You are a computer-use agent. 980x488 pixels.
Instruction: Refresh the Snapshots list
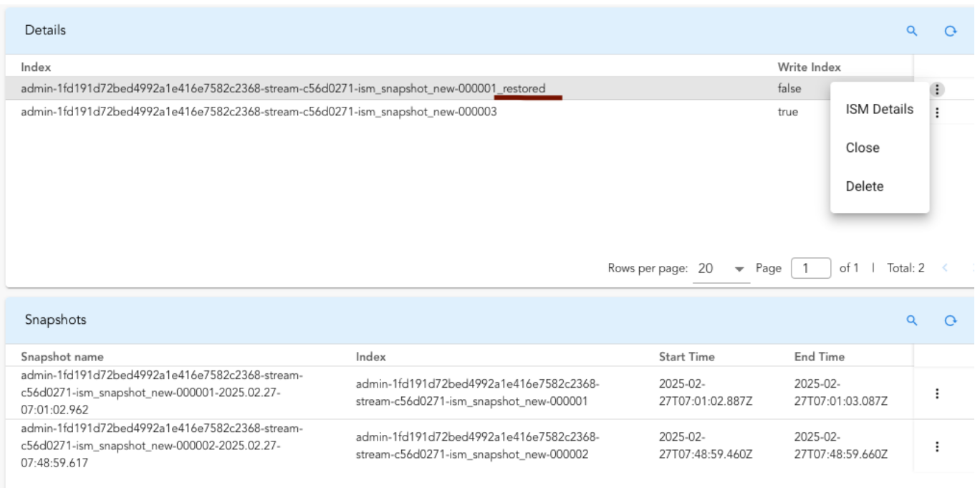tap(951, 320)
